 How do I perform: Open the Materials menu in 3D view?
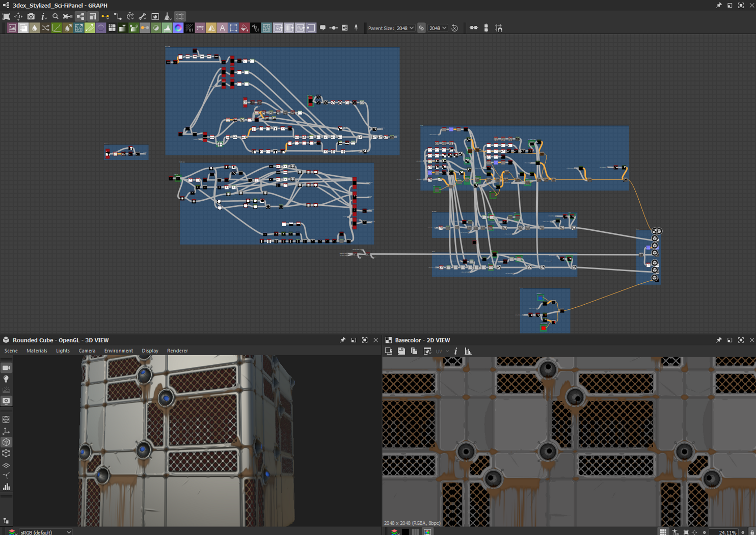coord(37,351)
